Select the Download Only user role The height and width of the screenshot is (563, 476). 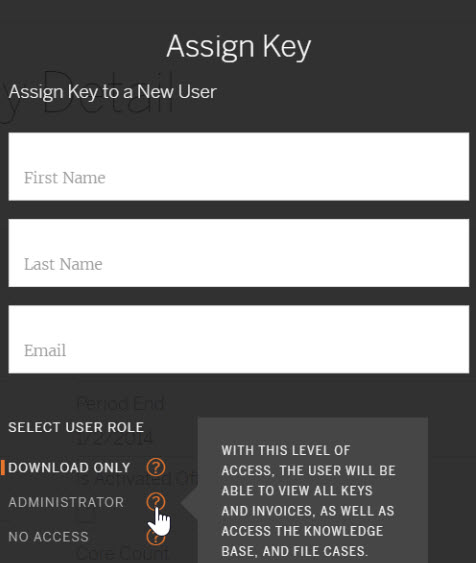69,468
